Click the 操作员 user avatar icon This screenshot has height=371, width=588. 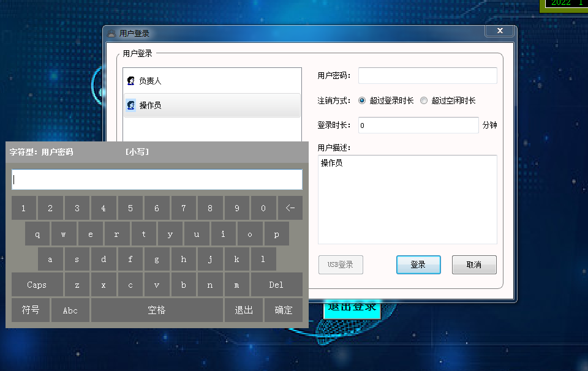(x=131, y=105)
